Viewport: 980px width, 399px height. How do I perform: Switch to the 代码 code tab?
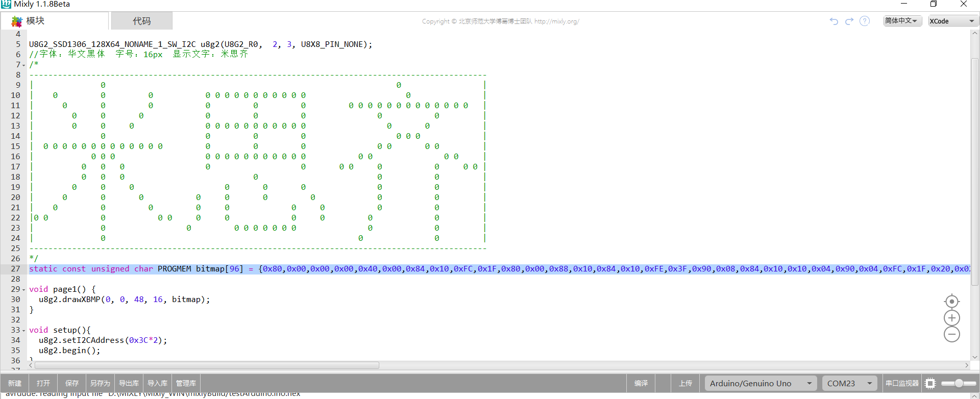click(142, 21)
